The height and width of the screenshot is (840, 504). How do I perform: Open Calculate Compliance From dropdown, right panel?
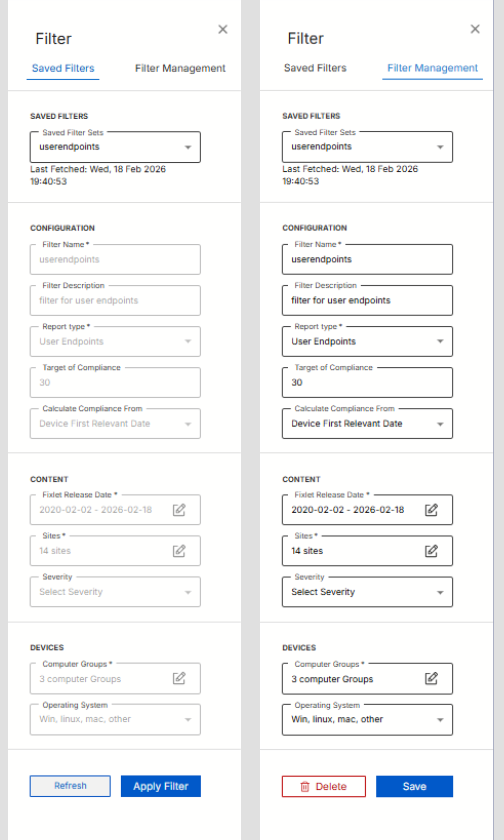click(440, 424)
